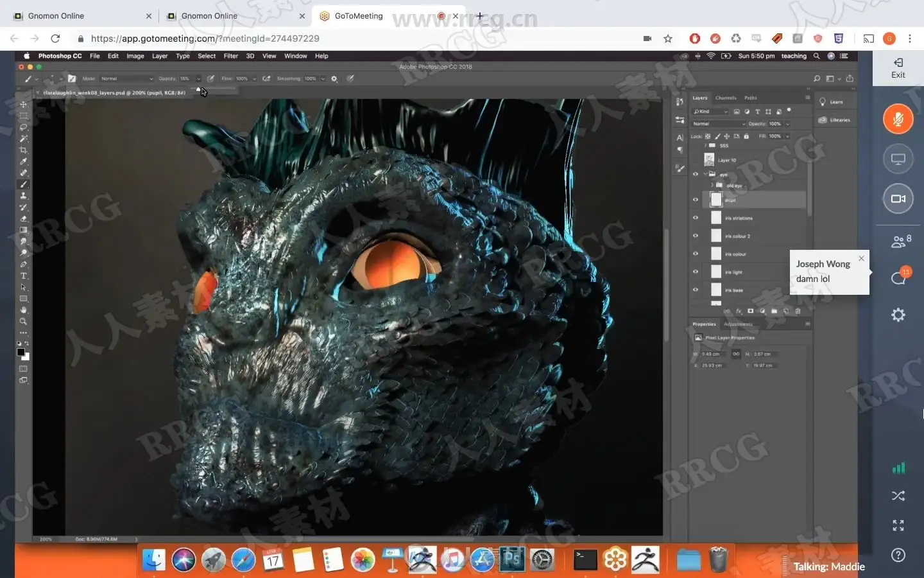Image resolution: width=924 pixels, height=578 pixels.
Task: Click the Exit button in GoToMeeting
Action: (x=898, y=68)
